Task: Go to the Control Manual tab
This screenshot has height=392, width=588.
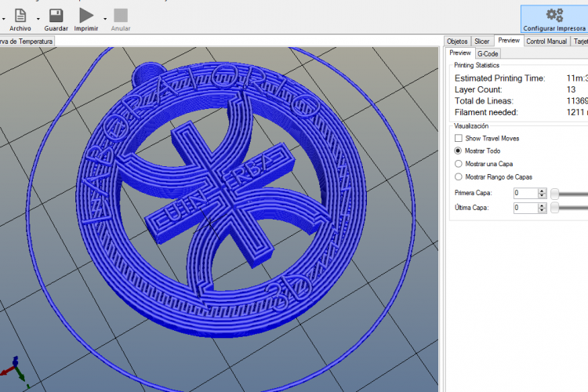Action: point(546,41)
